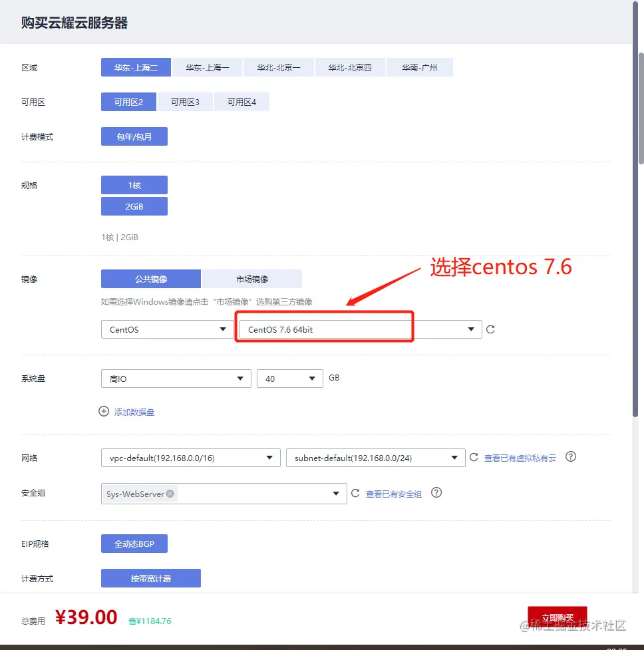Choose availability zone 可用区4
This screenshot has height=650, width=644.
coord(241,102)
